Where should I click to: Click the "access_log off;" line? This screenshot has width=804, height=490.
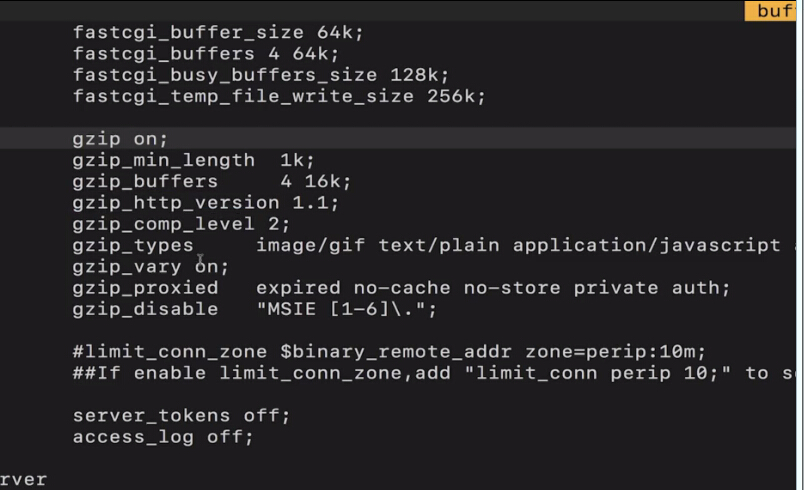[163, 437]
